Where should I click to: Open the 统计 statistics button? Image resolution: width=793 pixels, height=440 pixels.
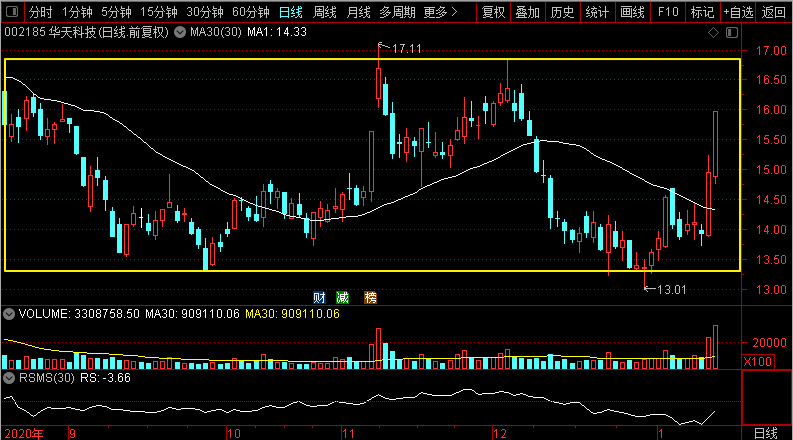pyautogui.click(x=597, y=12)
